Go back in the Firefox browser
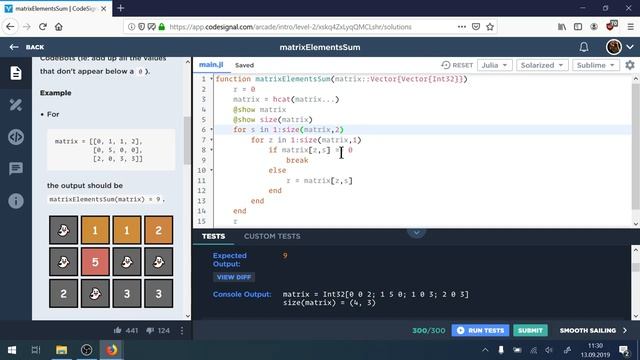Viewport: 640px width, 360px height. click(10, 27)
